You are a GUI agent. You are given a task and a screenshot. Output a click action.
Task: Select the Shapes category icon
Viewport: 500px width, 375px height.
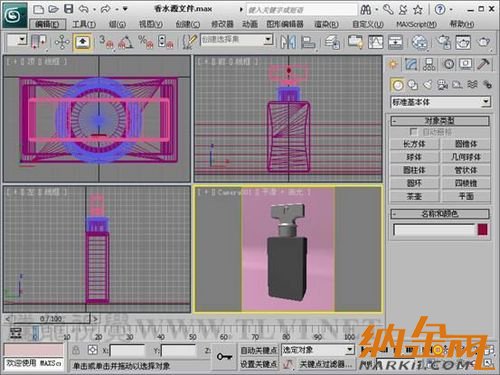tap(413, 85)
